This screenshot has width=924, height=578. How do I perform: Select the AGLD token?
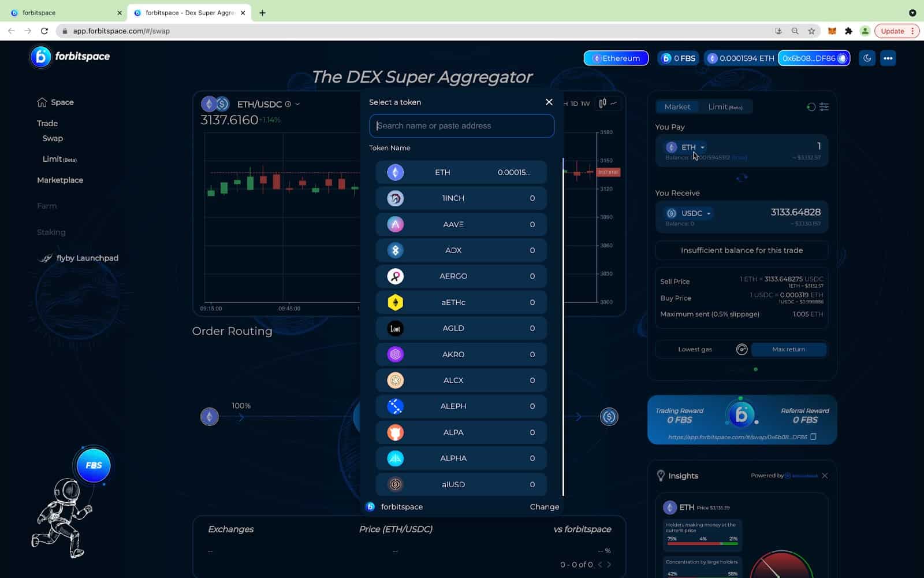(x=461, y=328)
